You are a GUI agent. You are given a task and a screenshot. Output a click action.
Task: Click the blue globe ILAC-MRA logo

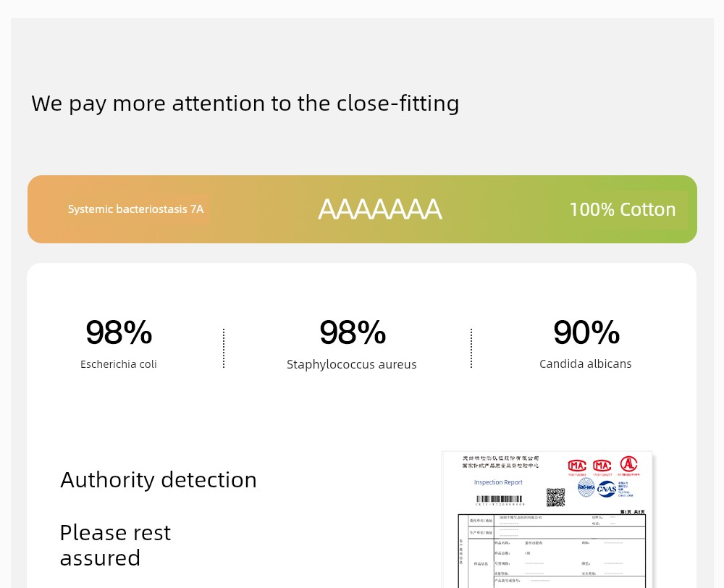[x=586, y=487]
